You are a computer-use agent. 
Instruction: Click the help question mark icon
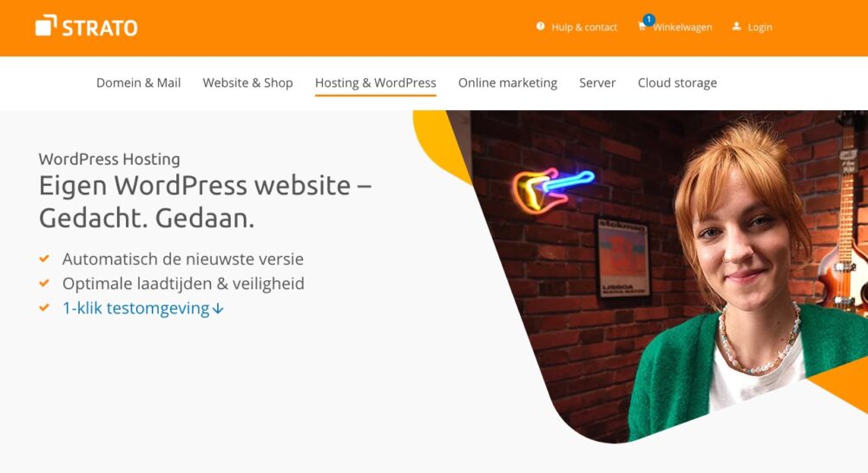(x=540, y=26)
